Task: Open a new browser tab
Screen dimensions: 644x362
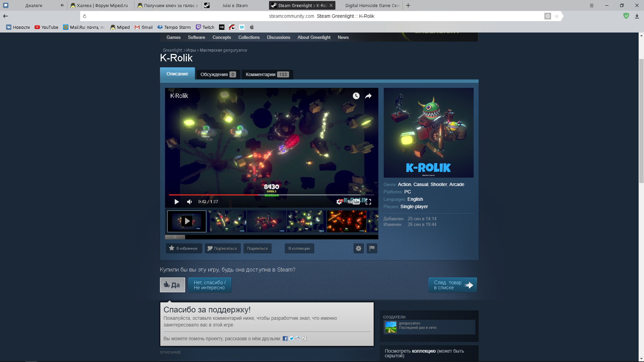Action: coord(408,5)
